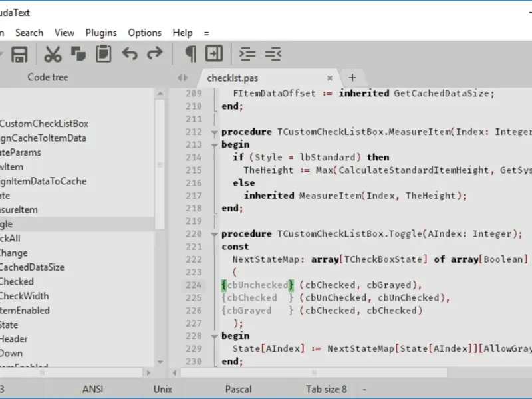Screen dimensions: 532x399
Task: Indent the selected lines
Action: click(x=247, y=54)
